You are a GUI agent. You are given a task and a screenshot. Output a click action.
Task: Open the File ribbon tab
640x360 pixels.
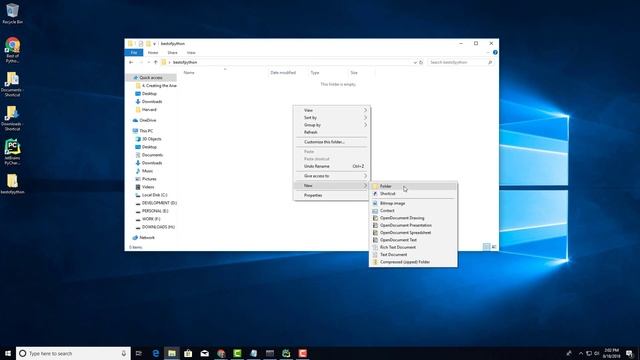coord(134,53)
